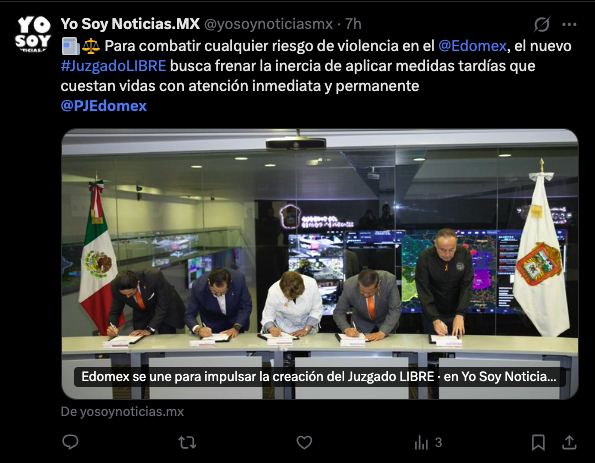Like the tweet with heart icon
The width and height of the screenshot is (595, 463).
tap(304, 442)
